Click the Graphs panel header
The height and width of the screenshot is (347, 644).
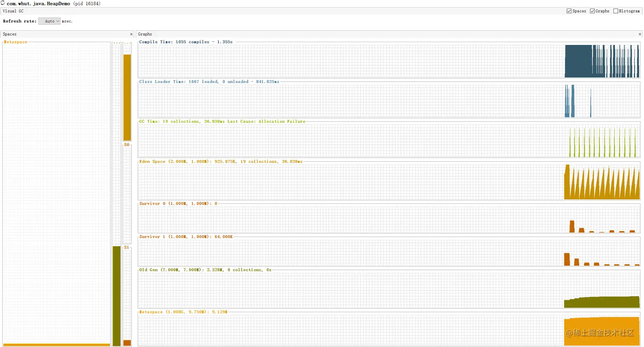(x=389, y=34)
